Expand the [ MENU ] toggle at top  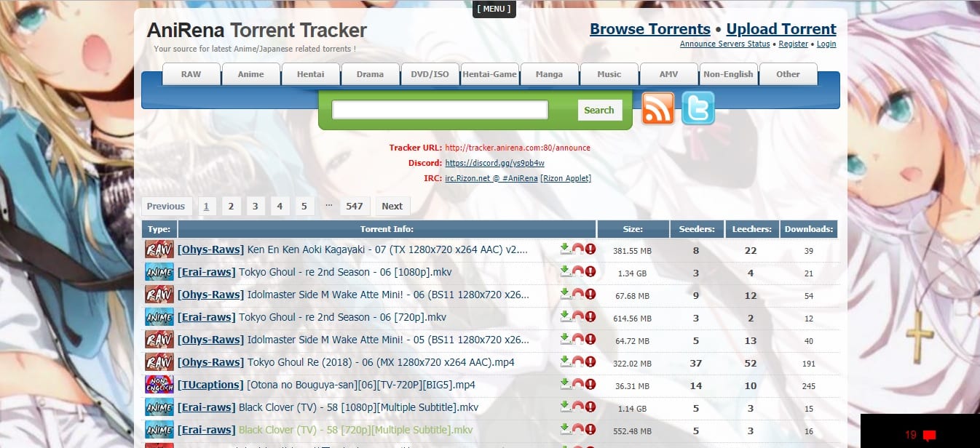point(494,9)
